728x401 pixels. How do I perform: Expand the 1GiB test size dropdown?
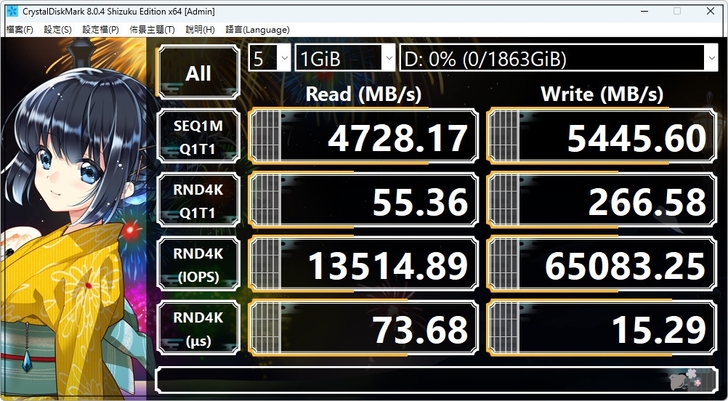[x=345, y=58]
